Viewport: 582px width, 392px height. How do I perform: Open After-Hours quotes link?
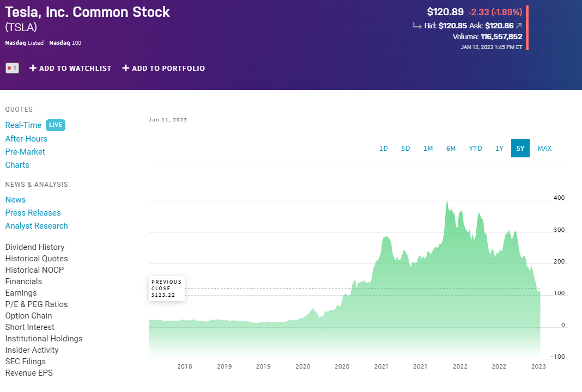(26, 139)
